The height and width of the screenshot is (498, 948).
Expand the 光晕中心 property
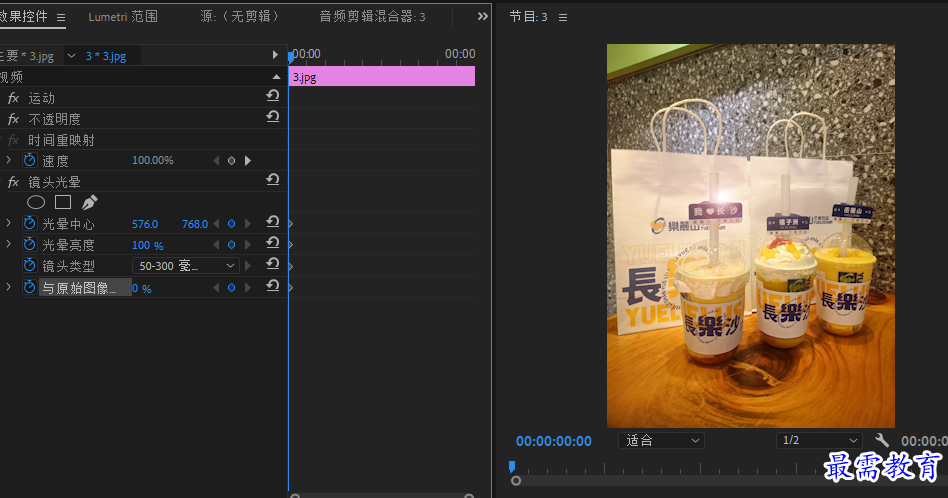pos(8,224)
